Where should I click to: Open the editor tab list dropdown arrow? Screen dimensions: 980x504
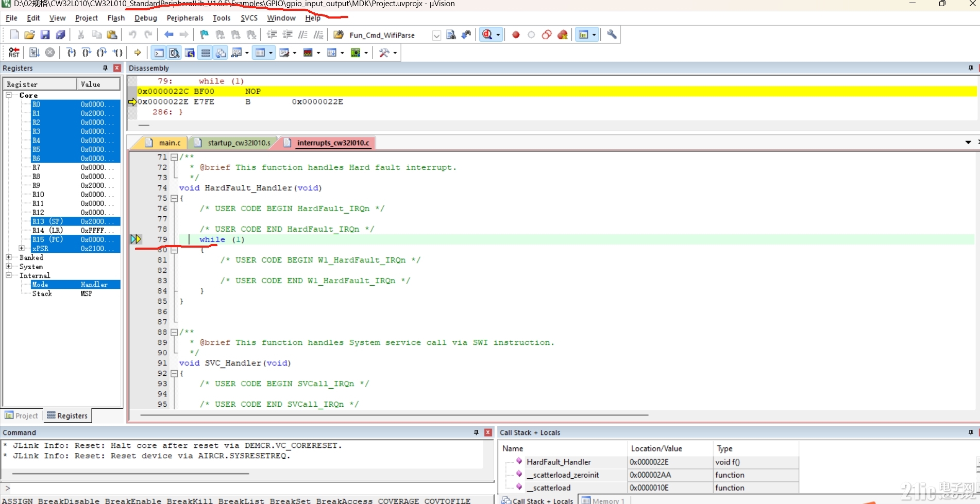tap(968, 142)
